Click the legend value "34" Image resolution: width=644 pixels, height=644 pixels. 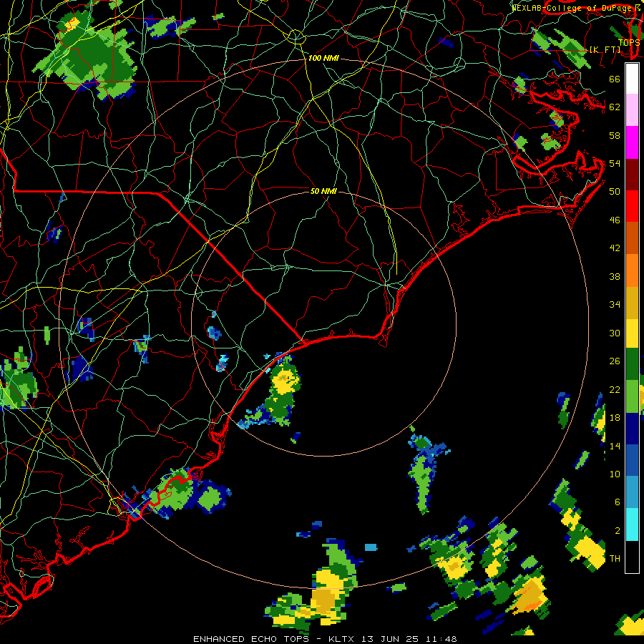615,304
